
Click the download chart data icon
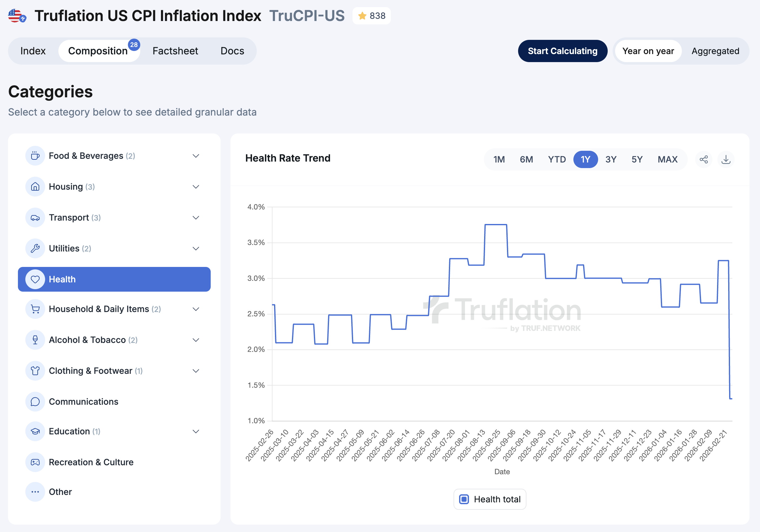coord(726,159)
